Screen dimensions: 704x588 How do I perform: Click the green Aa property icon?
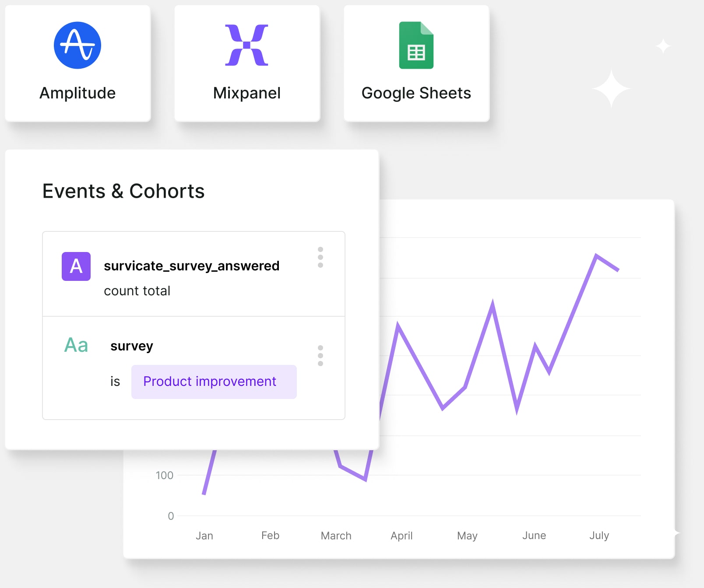pos(76,345)
